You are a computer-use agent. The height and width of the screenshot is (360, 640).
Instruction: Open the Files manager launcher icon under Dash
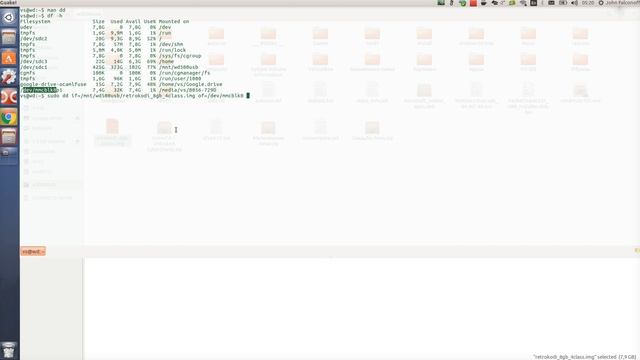[9, 38]
